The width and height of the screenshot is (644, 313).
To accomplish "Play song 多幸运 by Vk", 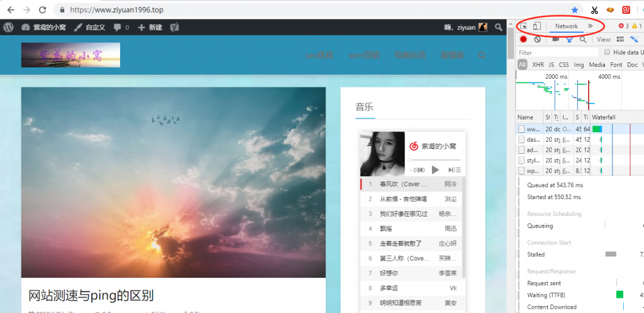I will coord(411,288).
